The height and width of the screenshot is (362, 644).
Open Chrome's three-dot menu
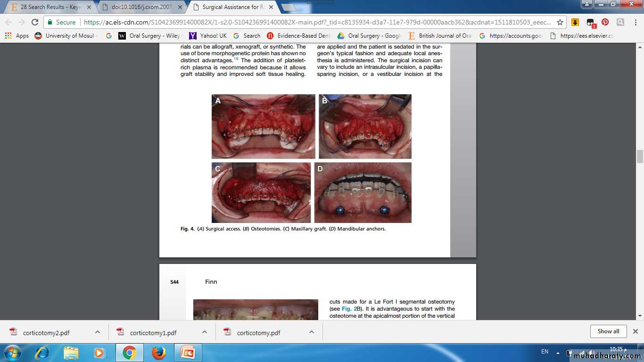click(635, 22)
